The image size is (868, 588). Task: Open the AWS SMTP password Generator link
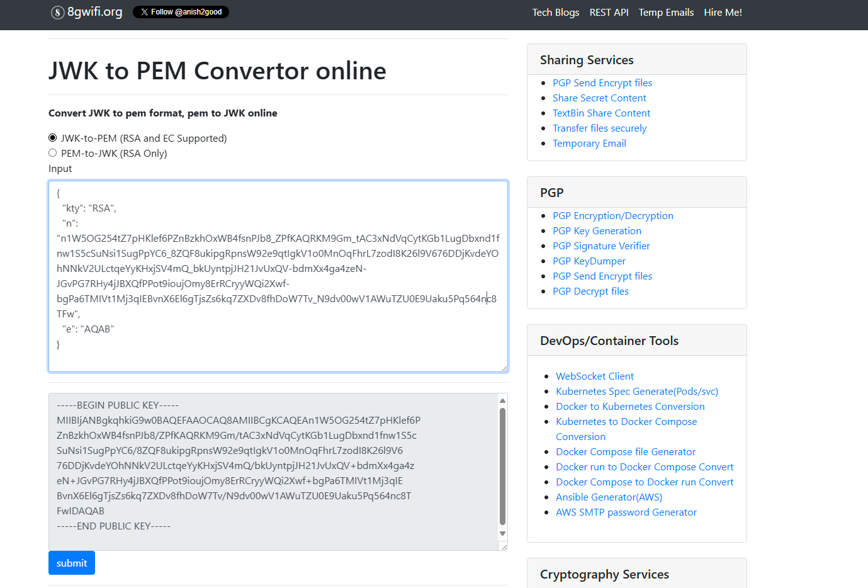tap(626, 512)
